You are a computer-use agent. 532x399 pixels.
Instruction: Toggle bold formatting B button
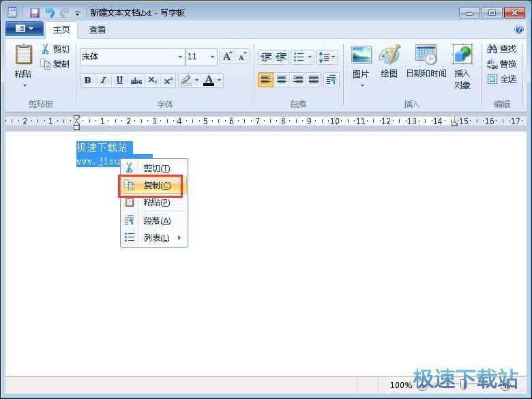(88, 80)
